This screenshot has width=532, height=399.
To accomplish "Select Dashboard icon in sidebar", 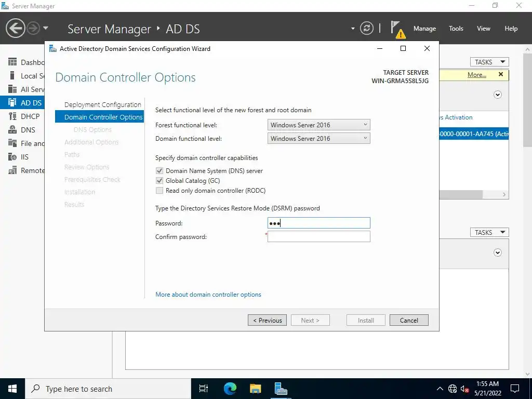I will pyautogui.click(x=12, y=62).
